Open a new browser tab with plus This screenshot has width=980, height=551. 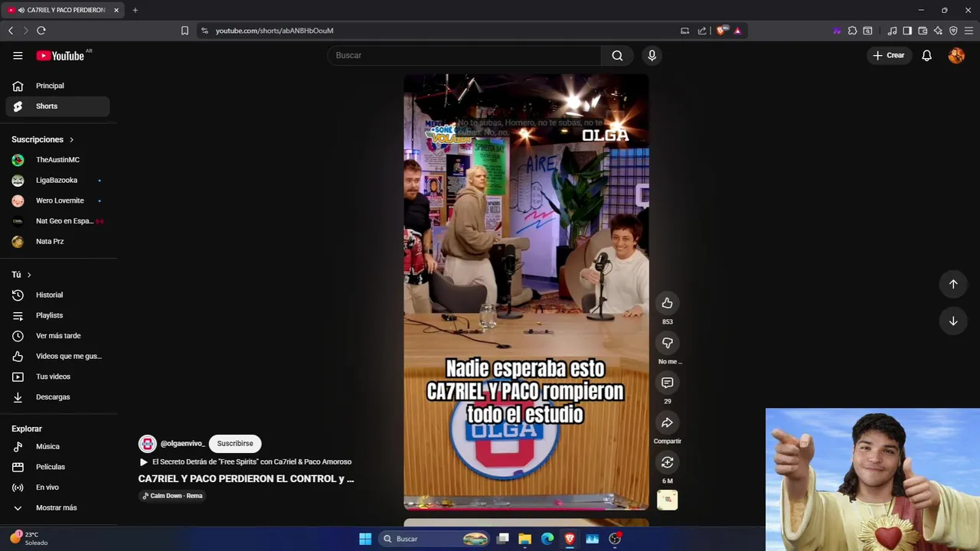(135, 10)
